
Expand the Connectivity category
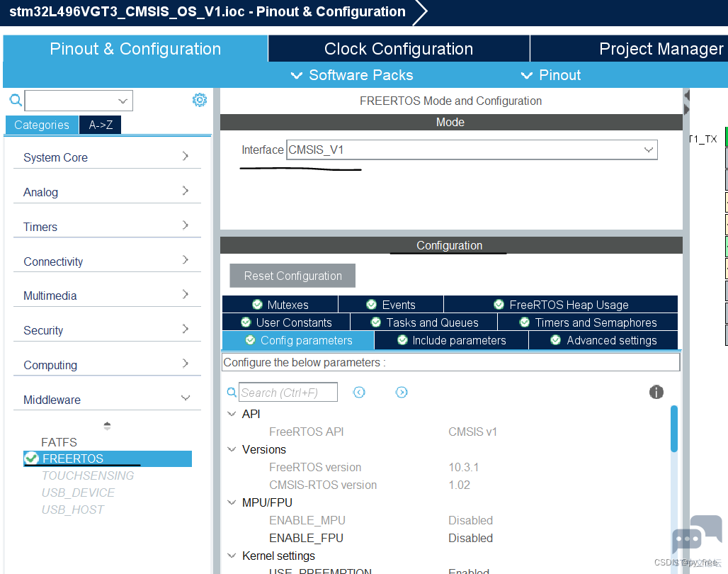pos(107,261)
